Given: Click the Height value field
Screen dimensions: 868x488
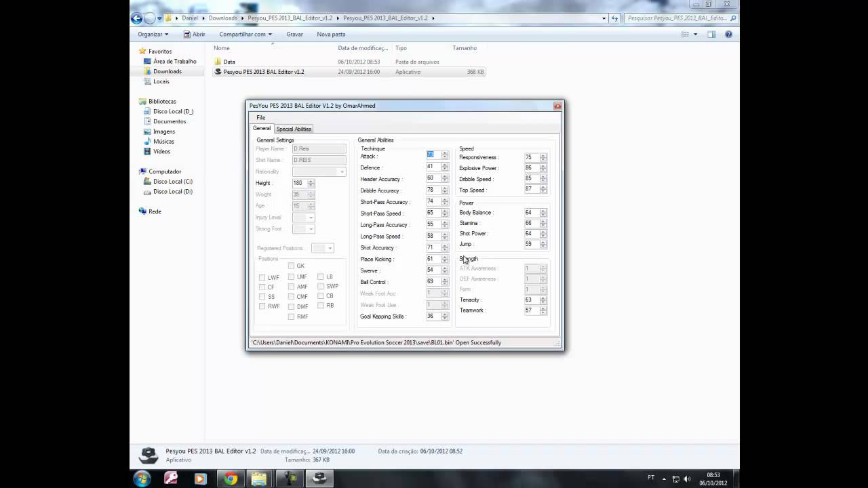Looking at the screenshot, I should (300, 183).
